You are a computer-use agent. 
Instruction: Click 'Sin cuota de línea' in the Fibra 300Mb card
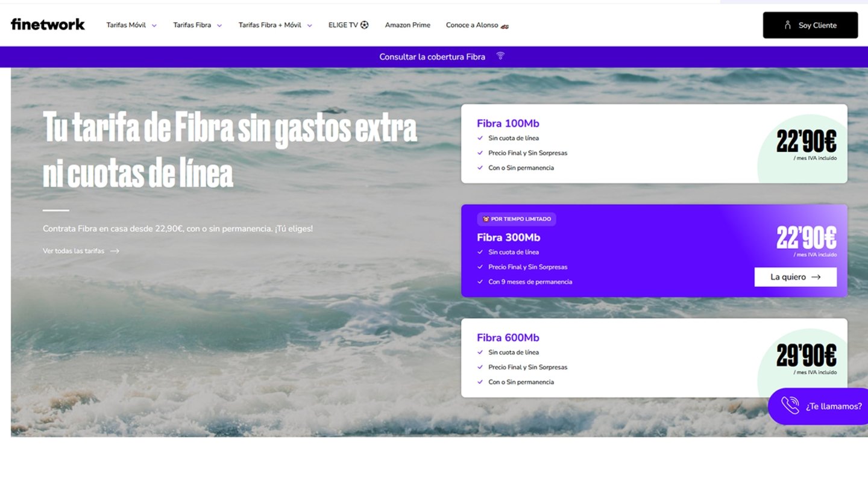[514, 252]
